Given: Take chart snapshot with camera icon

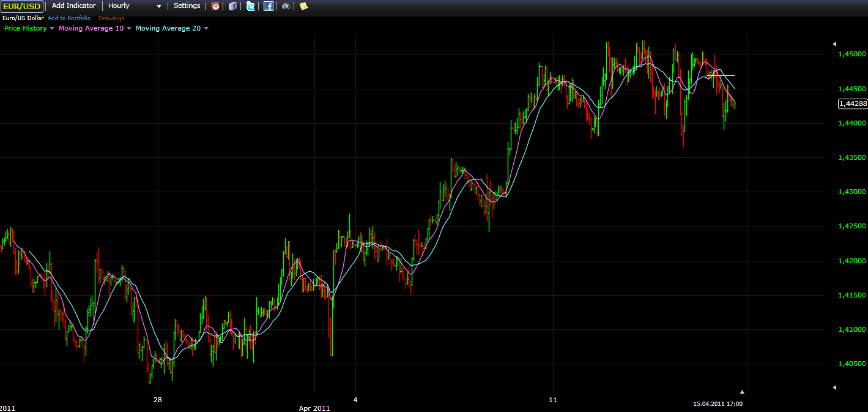Looking at the screenshot, I should pyautogui.click(x=286, y=6).
